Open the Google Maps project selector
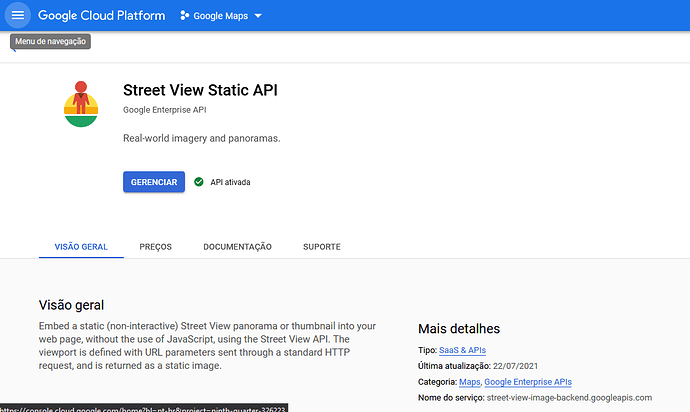Viewport: 690px width, 412px height. tap(221, 16)
